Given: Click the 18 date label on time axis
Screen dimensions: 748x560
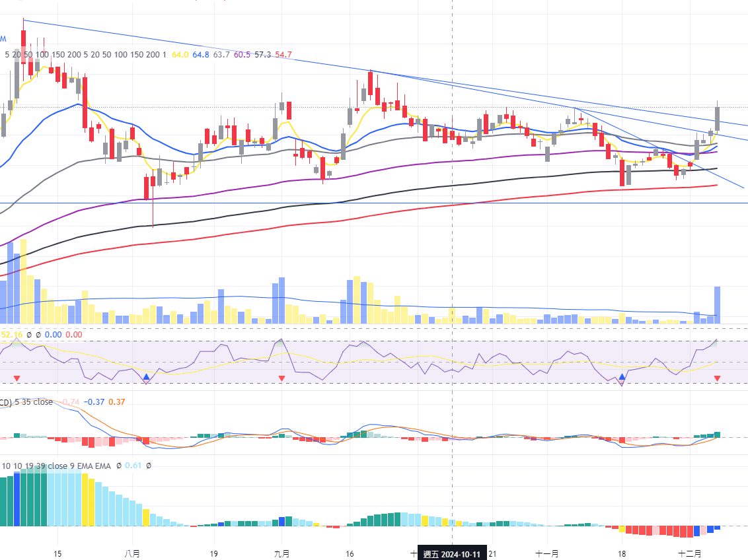Looking at the screenshot, I should (622, 554).
